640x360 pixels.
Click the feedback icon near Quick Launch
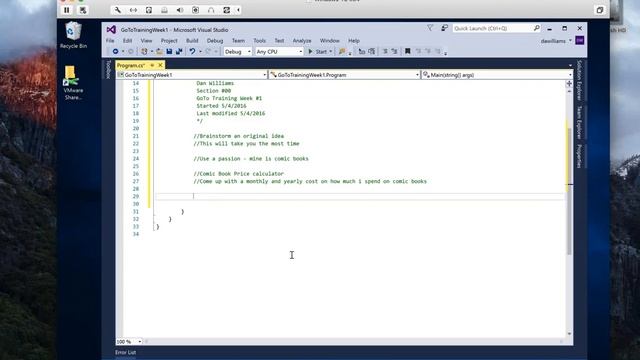tap(444, 28)
